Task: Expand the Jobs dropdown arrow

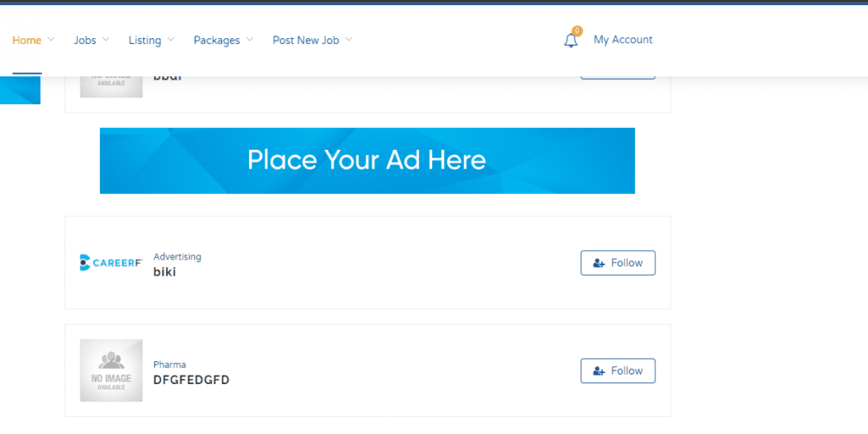Action: click(x=104, y=40)
